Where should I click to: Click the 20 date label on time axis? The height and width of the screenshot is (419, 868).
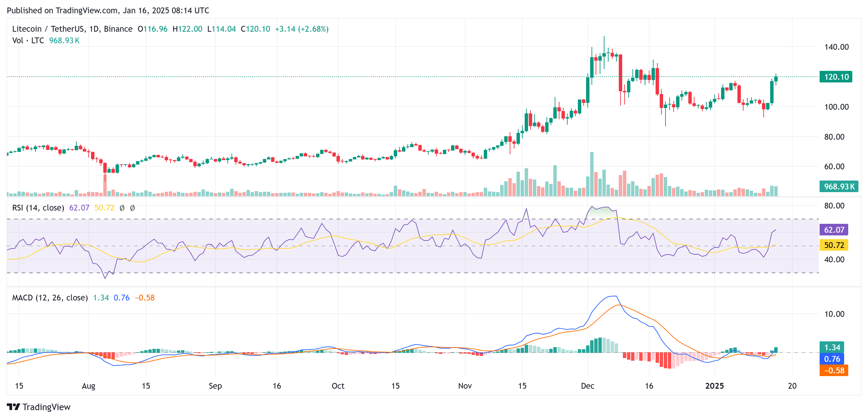(x=792, y=386)
